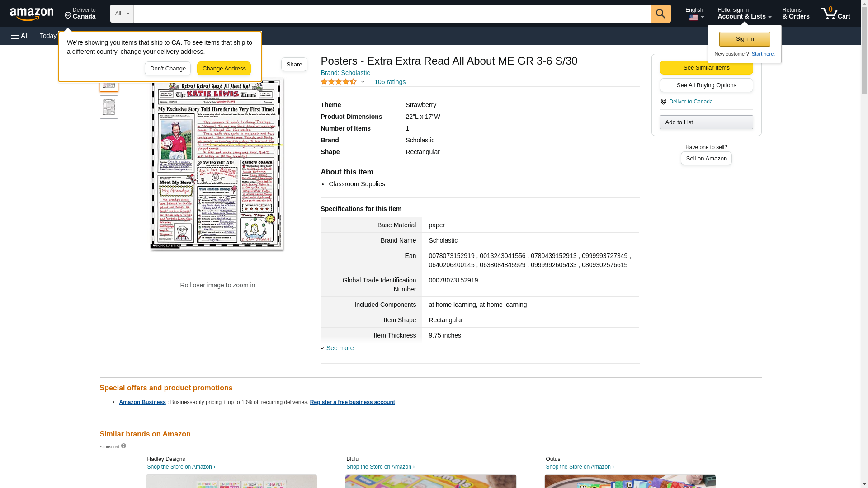Screen dimensions: 868x488
Task: Click the Amazon logo
Action: [32, 14]
